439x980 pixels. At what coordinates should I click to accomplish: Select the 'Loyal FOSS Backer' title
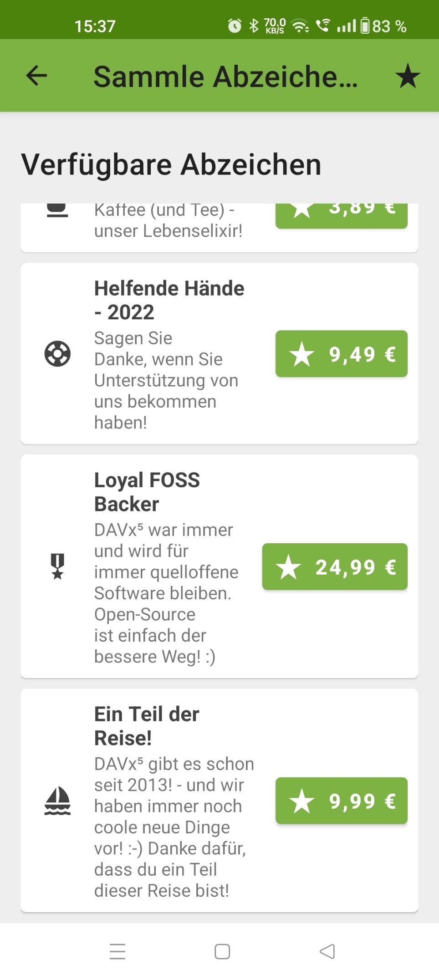[x=147, y=492]
